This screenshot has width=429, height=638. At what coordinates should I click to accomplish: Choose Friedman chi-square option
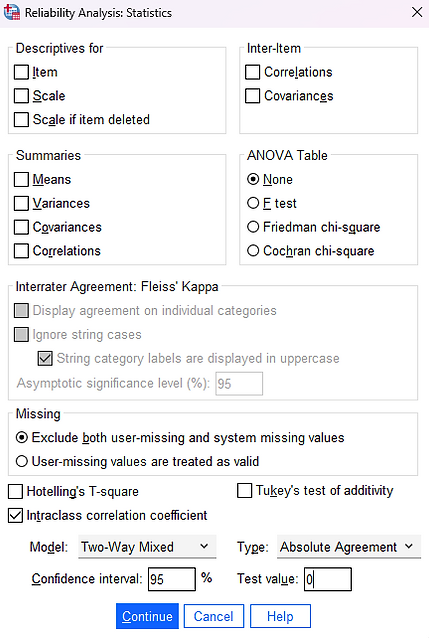coord(253,227)
